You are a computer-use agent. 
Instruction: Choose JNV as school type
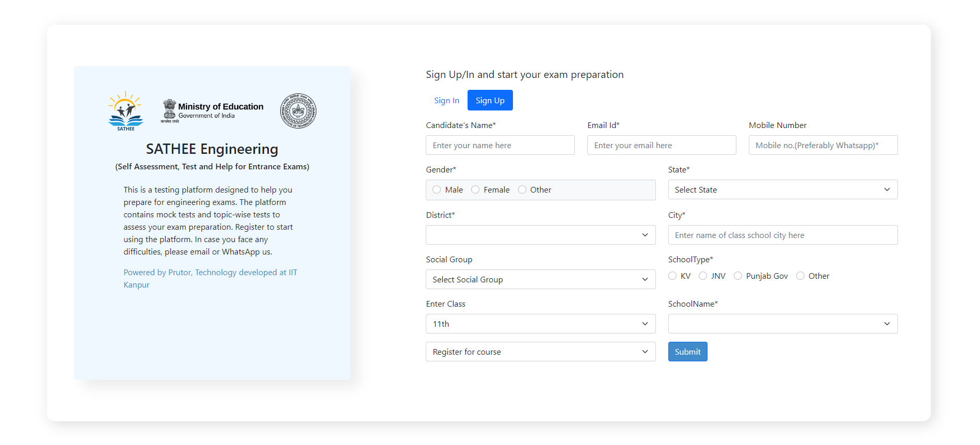(x=703, y=276)
